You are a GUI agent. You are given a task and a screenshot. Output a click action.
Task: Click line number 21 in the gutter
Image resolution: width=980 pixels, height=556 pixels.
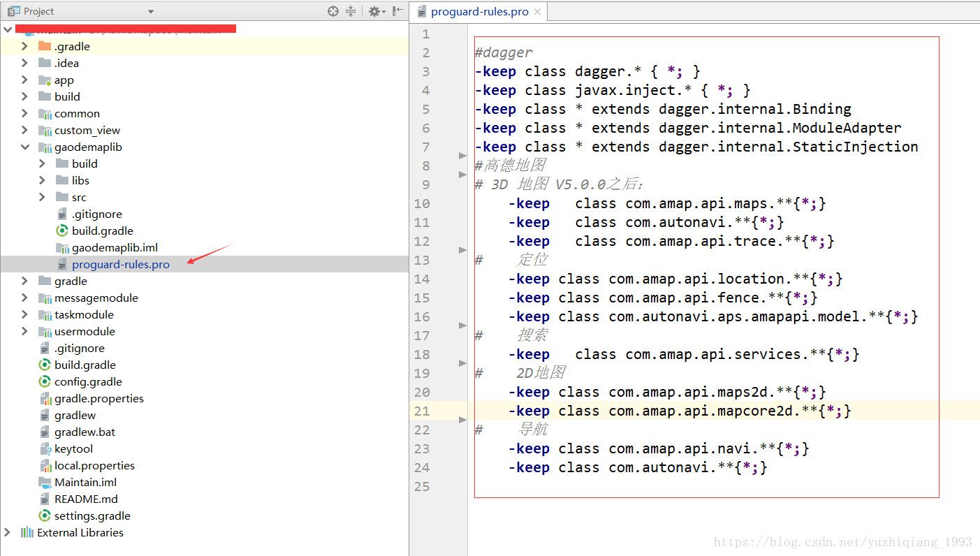(x=422, y=411)
